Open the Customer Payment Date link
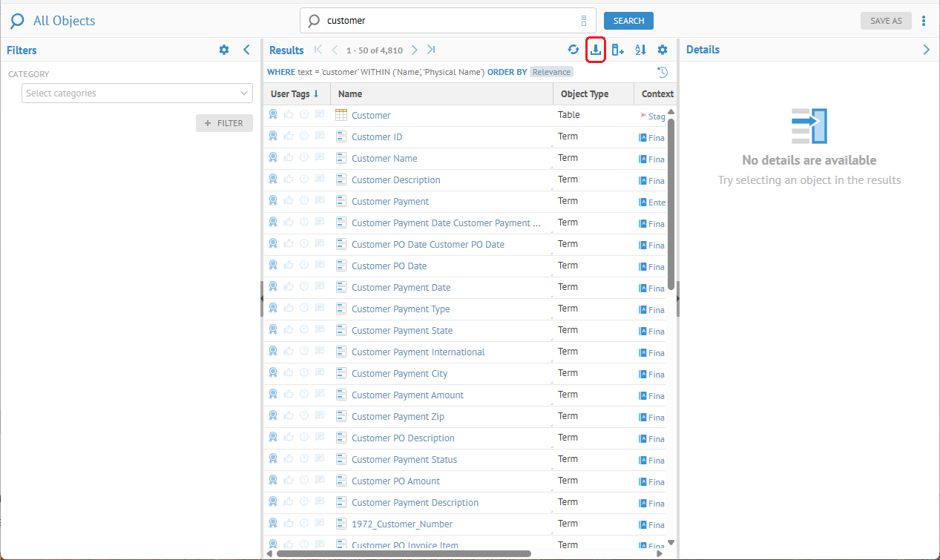 coord(401,288)
